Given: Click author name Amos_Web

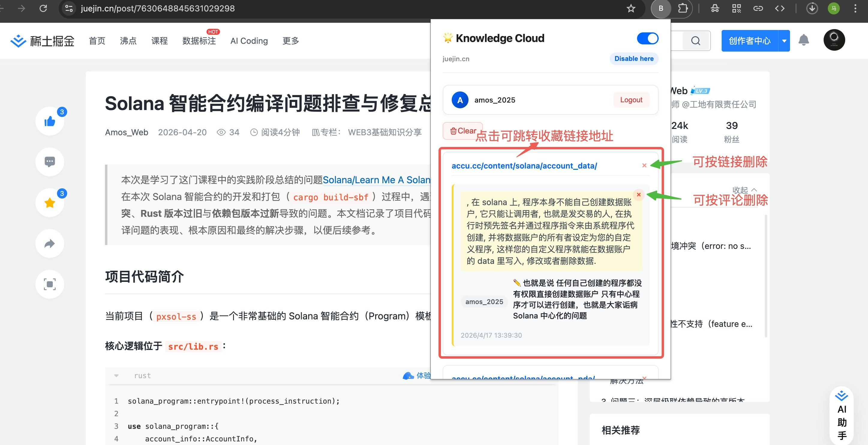Looking at the screenshot, I should (x=127, y=132).
